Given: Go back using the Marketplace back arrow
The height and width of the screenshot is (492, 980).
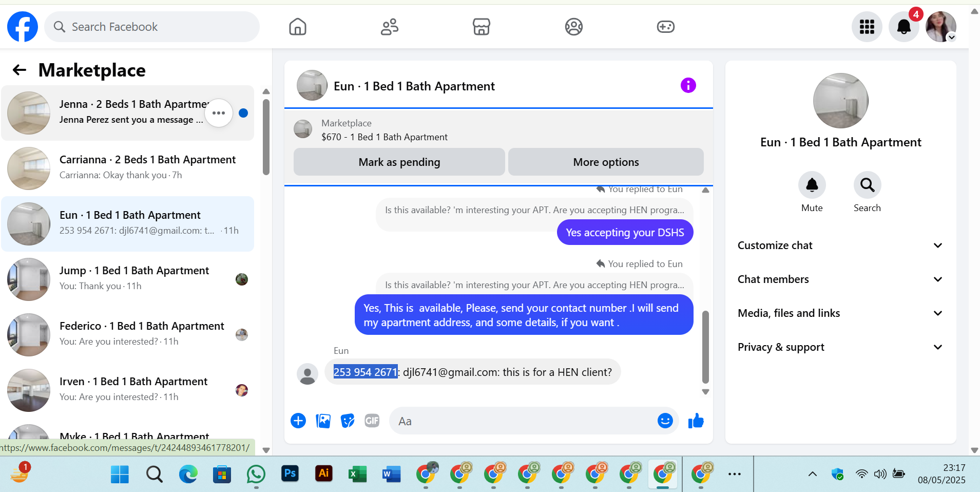Looking at the screenshot, I should (x=20, y=70).
